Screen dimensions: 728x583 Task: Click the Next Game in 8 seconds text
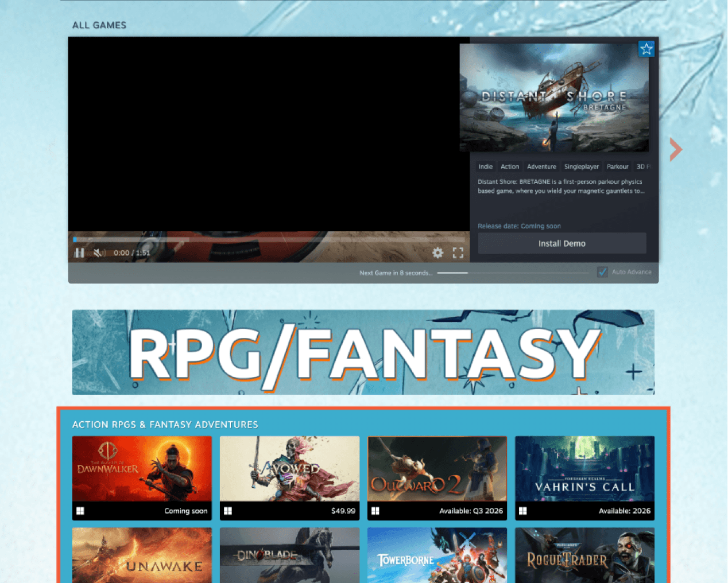pos(396,273)
